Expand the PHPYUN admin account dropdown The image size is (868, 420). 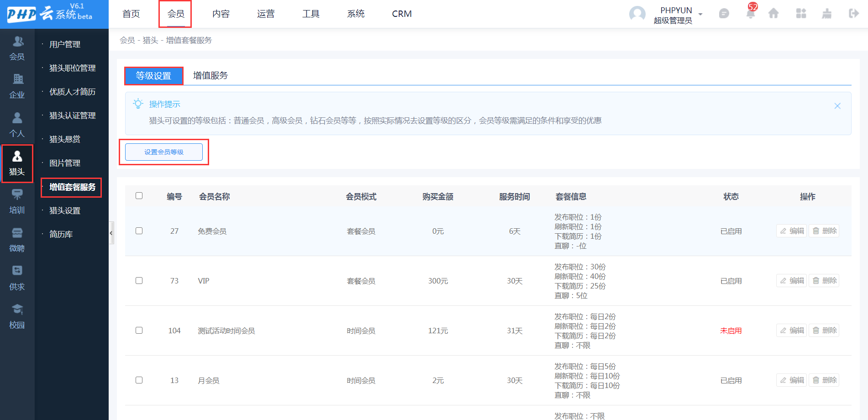pos(700,15)
